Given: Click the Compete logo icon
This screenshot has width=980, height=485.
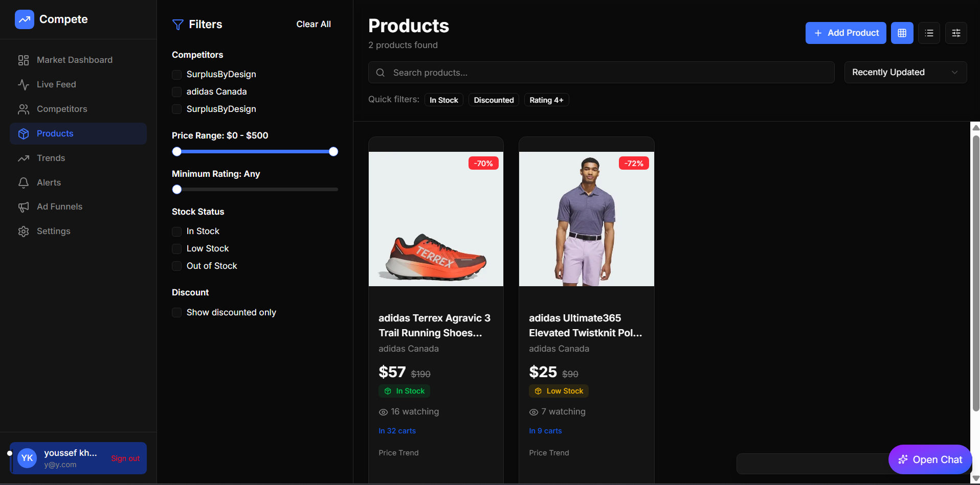Looking at the screenshot, I should (x=24, y=19).
